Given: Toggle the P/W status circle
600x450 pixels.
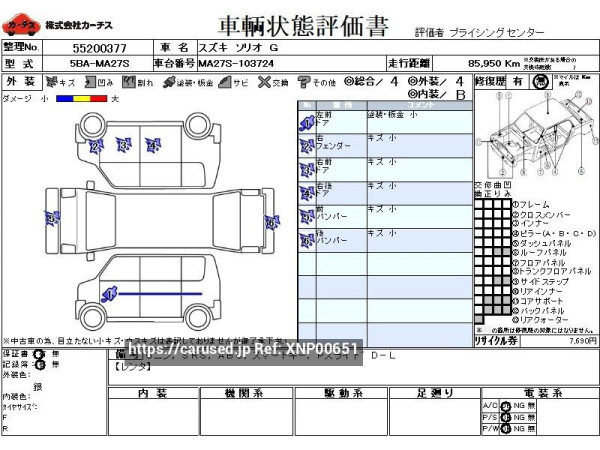Looking at the screenshot, I should click(x=508, y=428).
